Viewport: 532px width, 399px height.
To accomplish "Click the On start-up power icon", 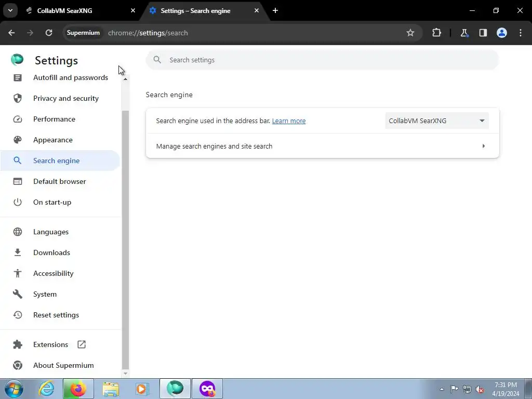I will point(18,202).
